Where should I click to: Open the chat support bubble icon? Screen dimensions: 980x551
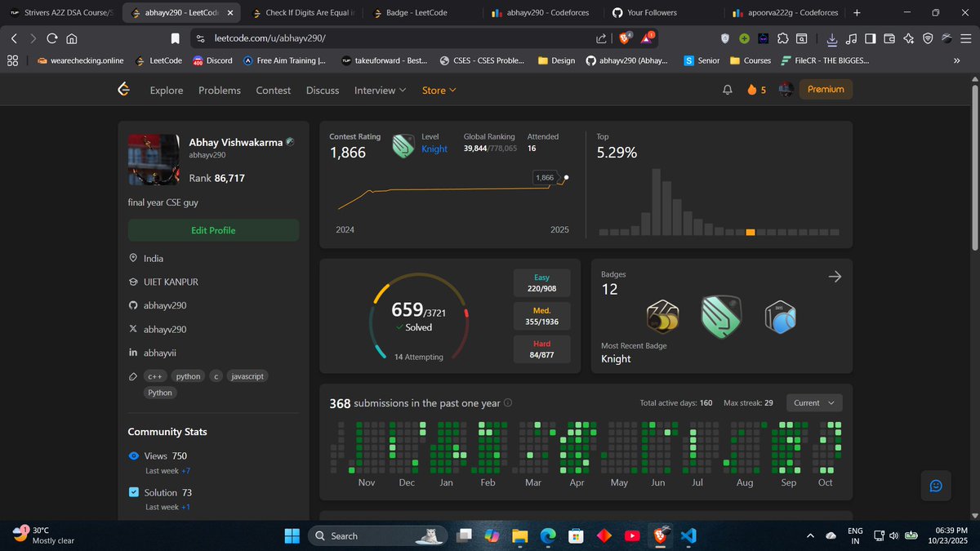pos(936,486)
